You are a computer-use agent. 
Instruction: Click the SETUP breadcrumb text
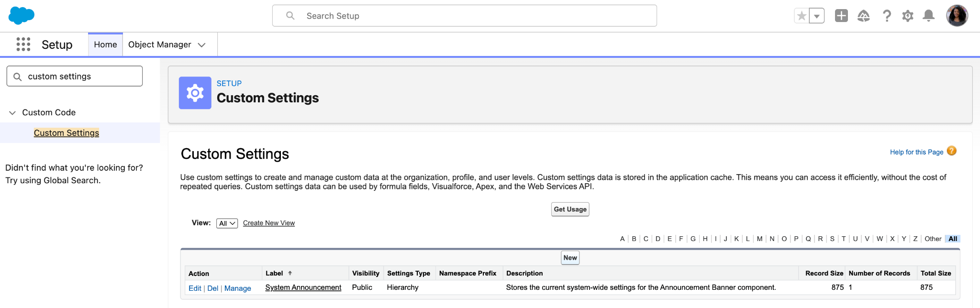coord(229,83)
